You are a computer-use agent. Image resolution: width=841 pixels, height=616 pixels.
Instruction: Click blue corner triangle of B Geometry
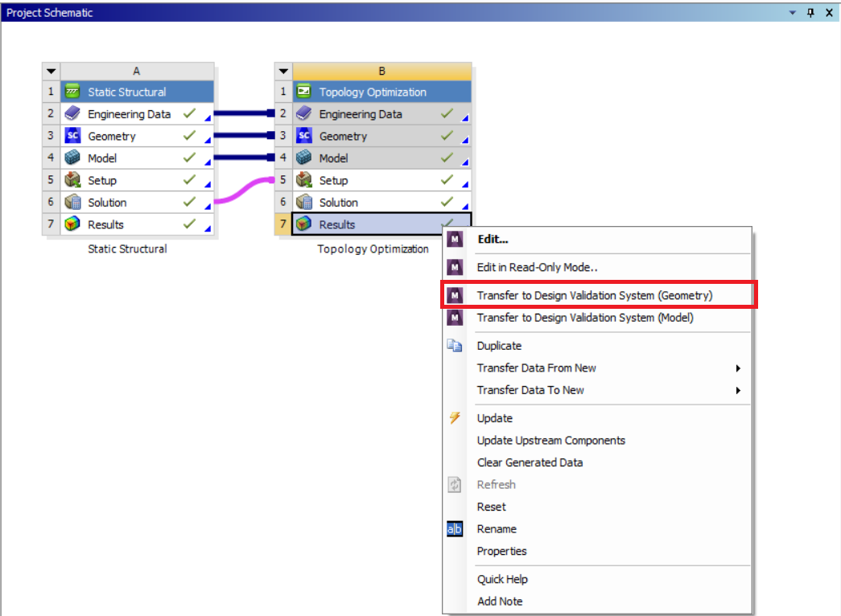coord(465,141)
